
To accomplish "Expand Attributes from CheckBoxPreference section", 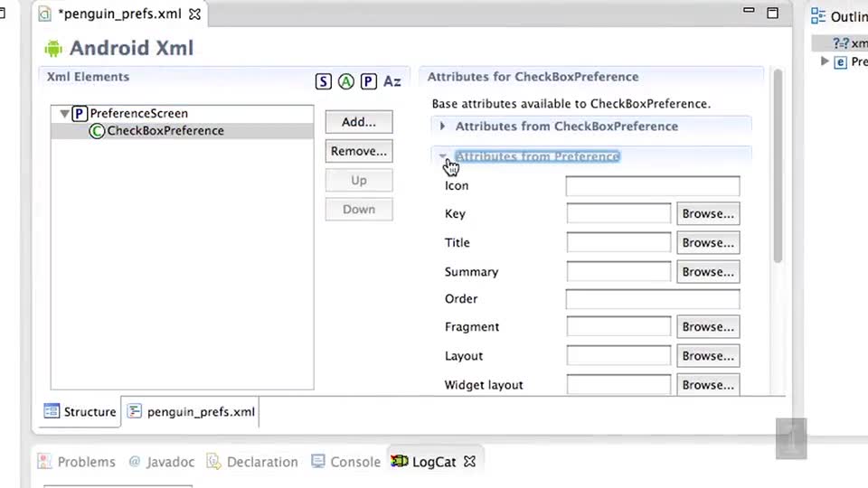I will click(x=442, y=127).
